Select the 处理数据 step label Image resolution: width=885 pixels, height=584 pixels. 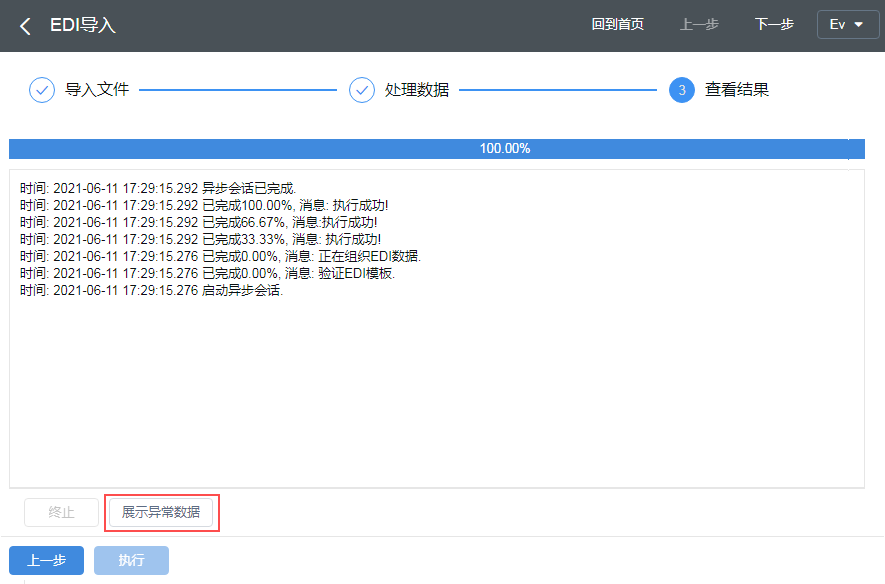pos(417,90)
